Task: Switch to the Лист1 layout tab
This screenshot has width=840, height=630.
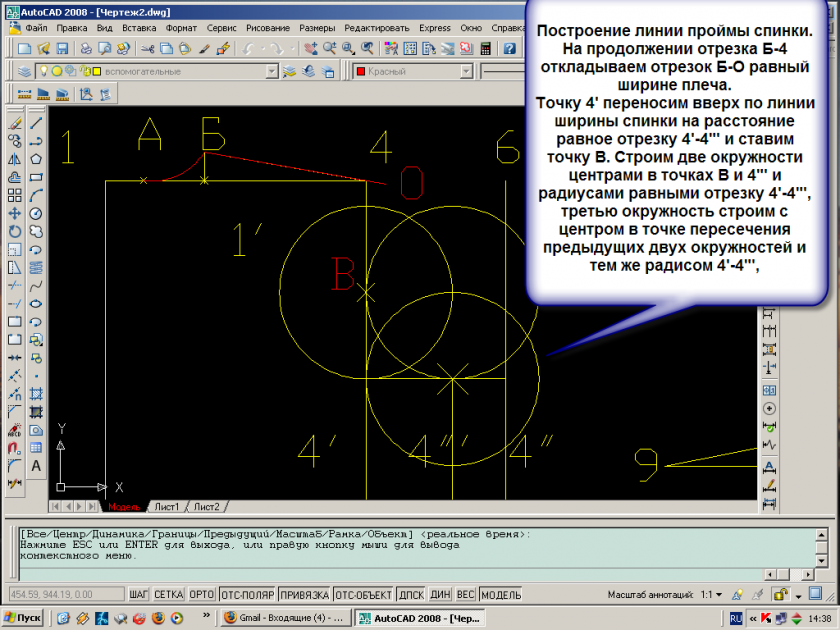Action: point(166,507)
